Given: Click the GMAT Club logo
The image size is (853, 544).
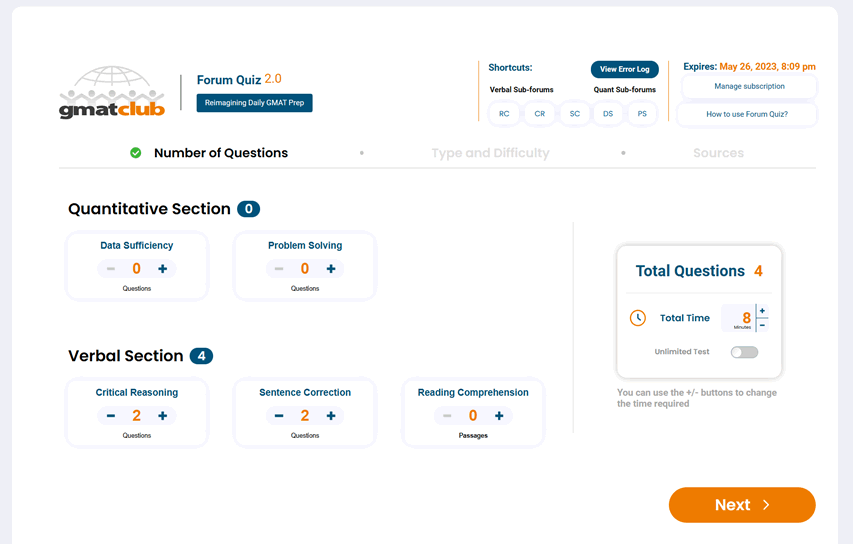Looking at the screenshot, I should (x=112, y=93).
